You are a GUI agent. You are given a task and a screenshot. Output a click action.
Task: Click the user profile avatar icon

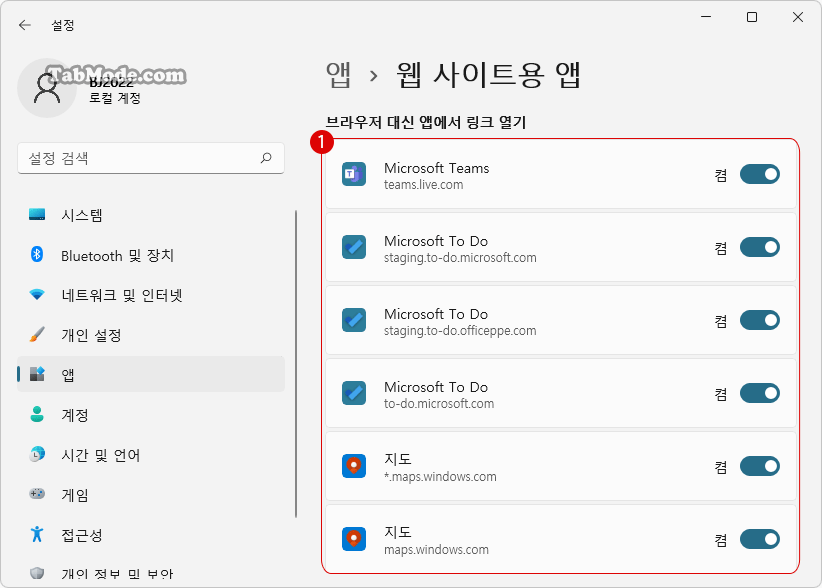(x=47, y=88)
